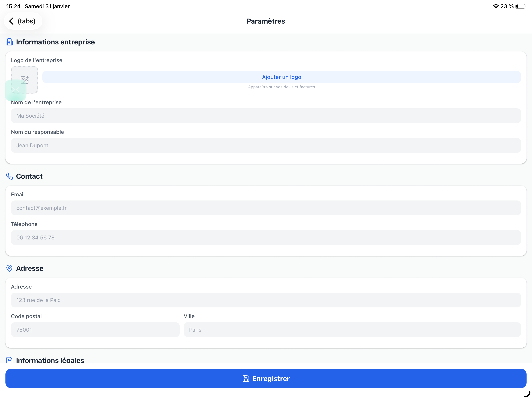The width and height of the screenshot is (532, 399).
Task: Focus the Nom du responsable field
Action: click(x=266, y=145)
